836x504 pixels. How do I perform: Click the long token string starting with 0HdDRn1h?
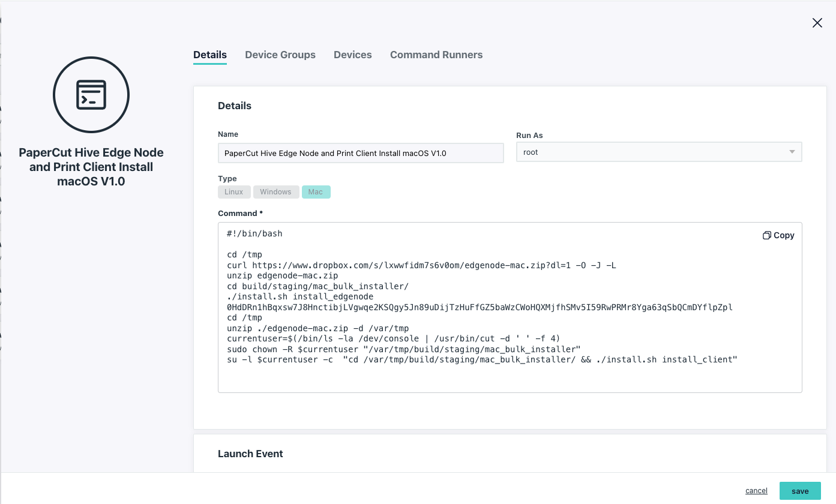pos(480,307)
